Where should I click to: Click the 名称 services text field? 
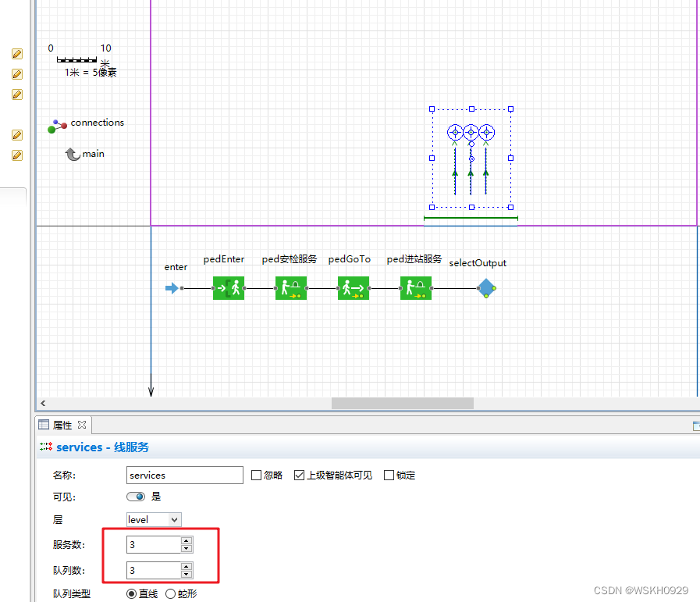pyautogui.click(x=185, y=476)
